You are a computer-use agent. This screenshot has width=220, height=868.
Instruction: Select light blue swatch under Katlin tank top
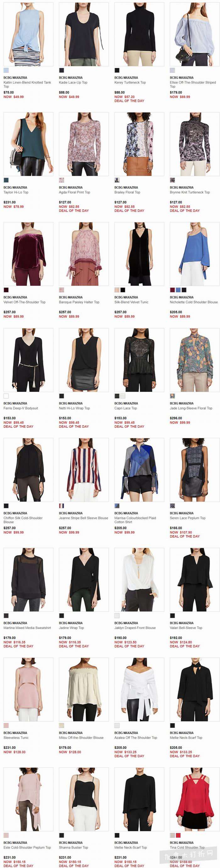(x=6, y=70)
